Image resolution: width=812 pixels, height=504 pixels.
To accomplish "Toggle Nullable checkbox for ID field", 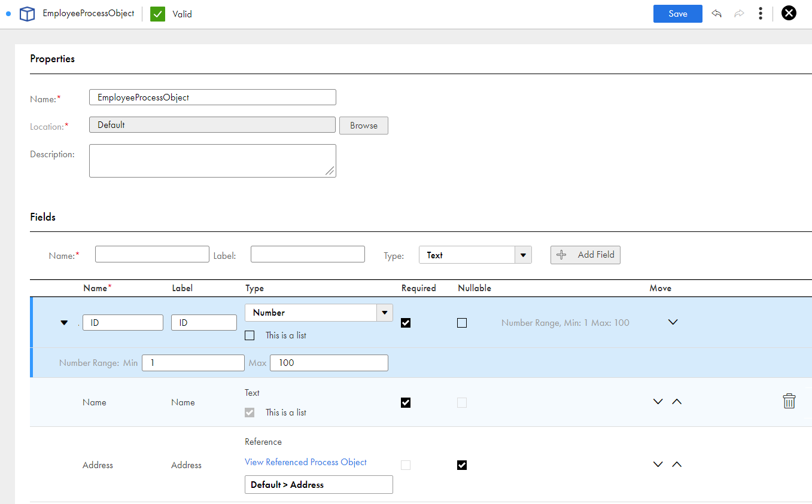I will (x=462, y=323).
